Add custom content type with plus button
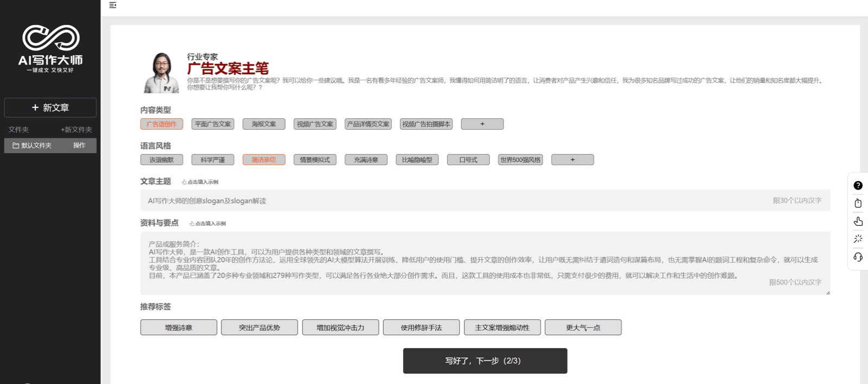 point(482,124)
